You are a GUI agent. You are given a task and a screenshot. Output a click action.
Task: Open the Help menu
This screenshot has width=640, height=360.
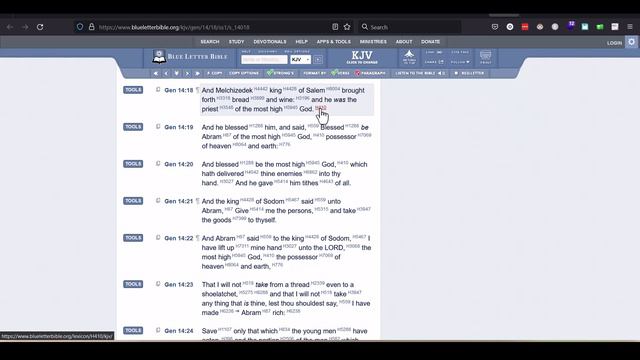[302, 42]
